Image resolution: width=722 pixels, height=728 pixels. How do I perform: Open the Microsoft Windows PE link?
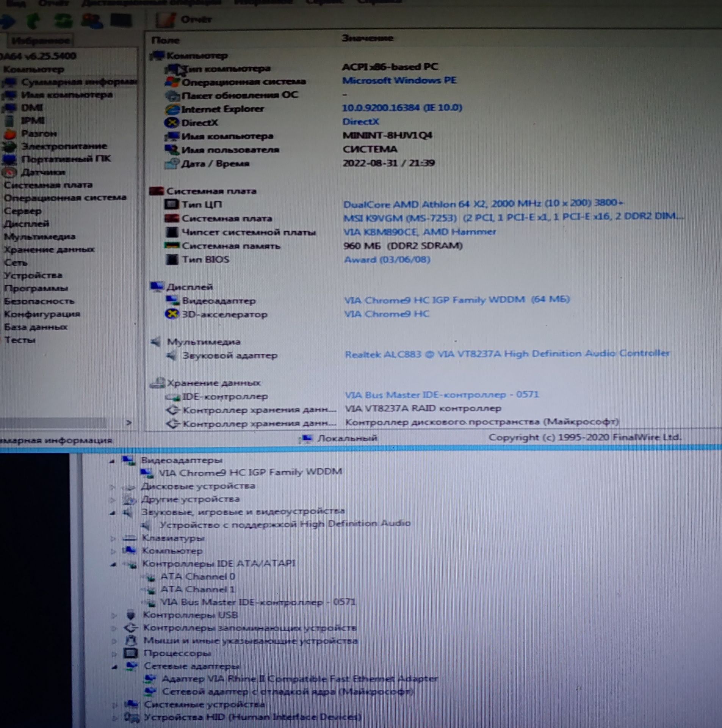pyautogui.click(x=399, y=80)
